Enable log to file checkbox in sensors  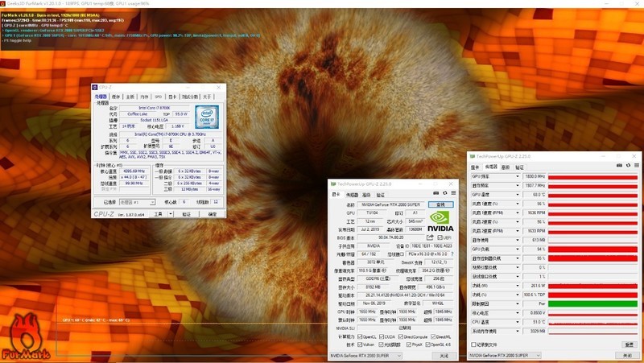pyautogui.click(x=473, y=344)
